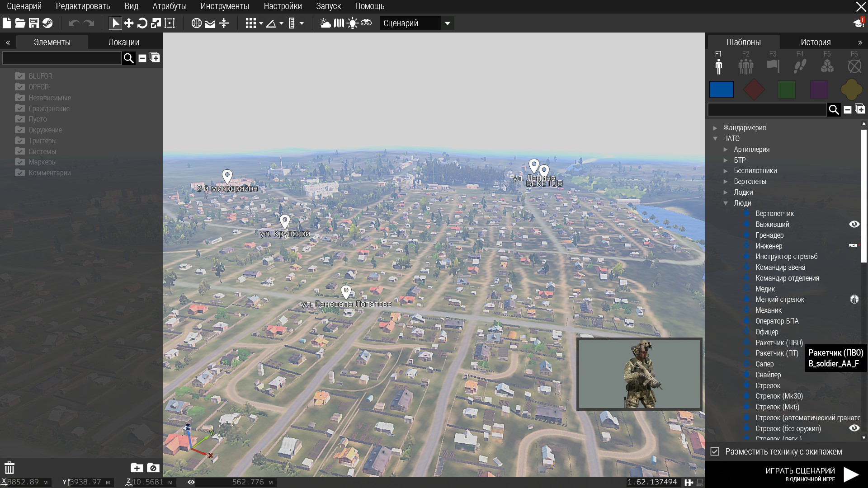Choose the green Independent side swatch

(x=787, y=89)
